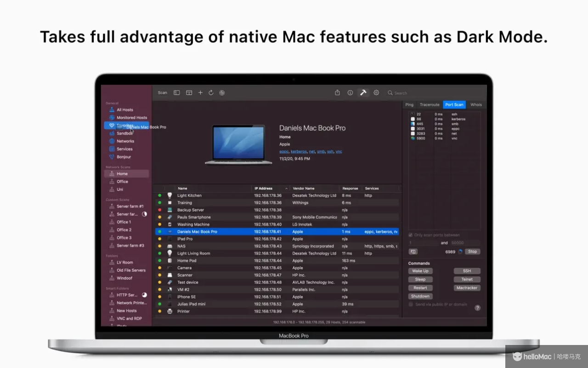Image resolution: width=588 pixels, height=368 pixels.
Task: Click the vnc service link
Action: pos(339,151)
